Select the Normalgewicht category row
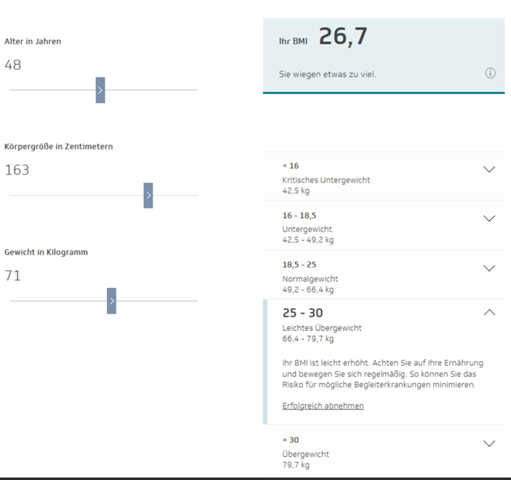This screenshot has height=480, width=511. (x=384, y=275)
